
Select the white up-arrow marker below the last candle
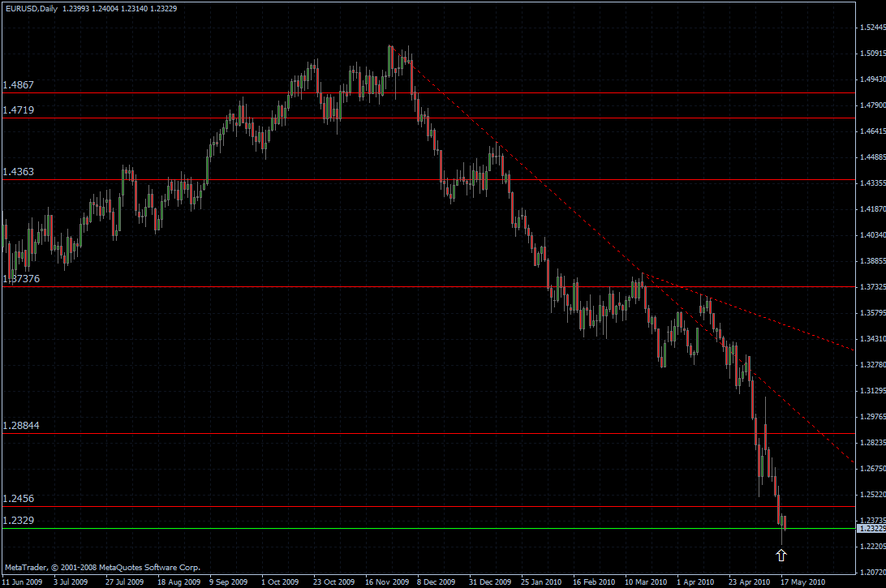781,556
